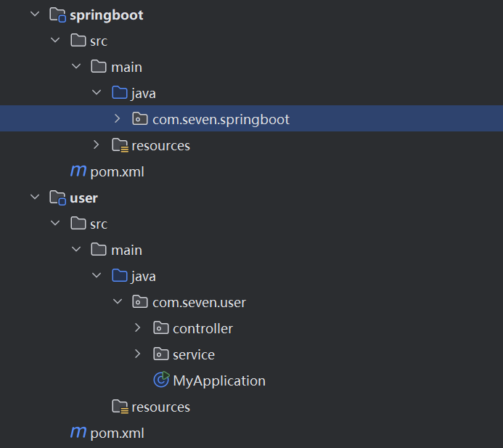Click the user module folder icon
Image resolution: width=503 pixels, height=448 pixels.
click(x=57, y=198)
